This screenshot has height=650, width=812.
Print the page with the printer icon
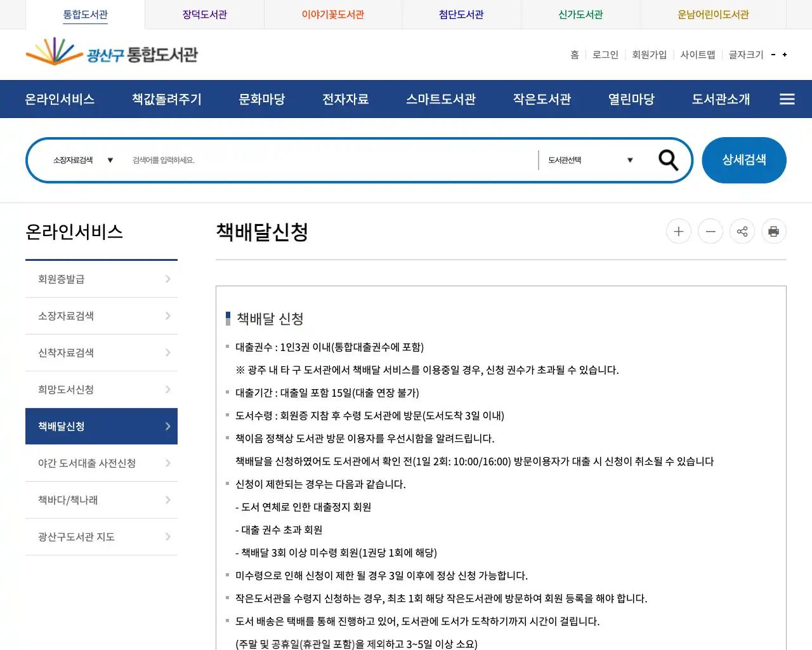[x=774, y=231]
